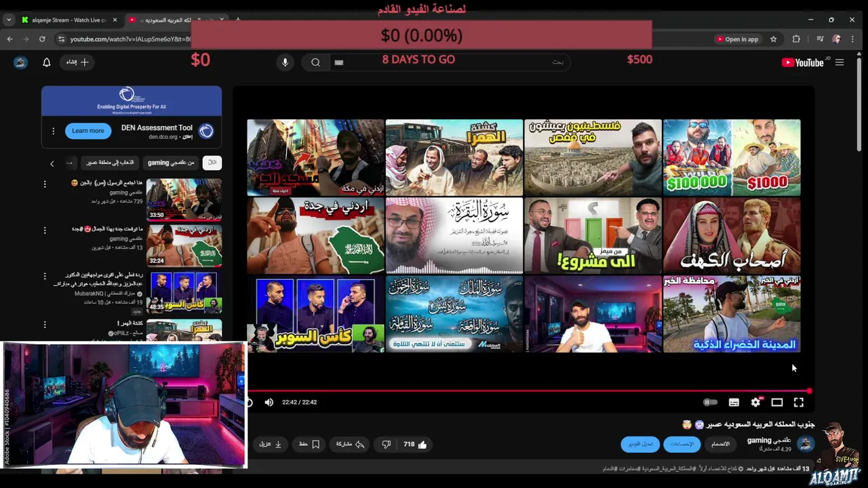
Task: Go to YouTube home via logo
Action: [802, 62]
